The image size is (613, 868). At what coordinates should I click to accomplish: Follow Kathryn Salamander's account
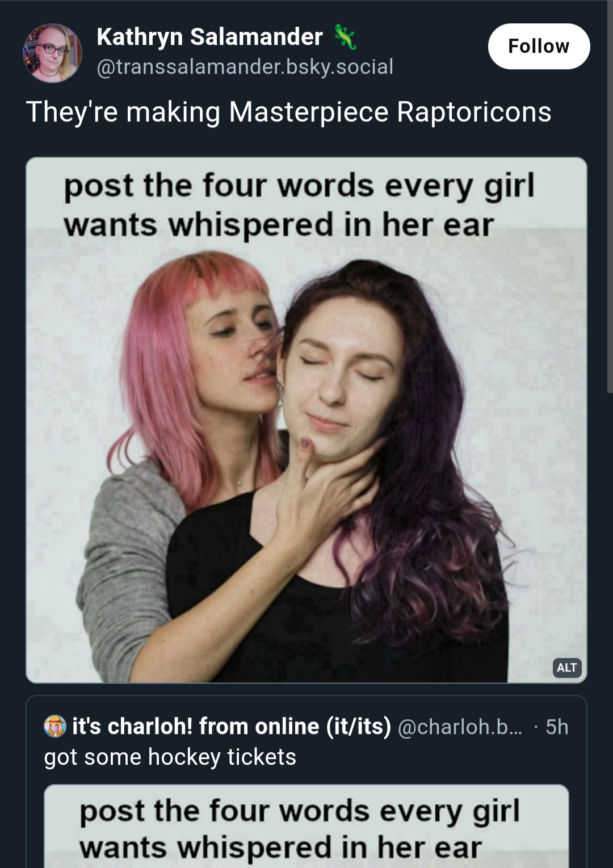click(x=539, y=46)
